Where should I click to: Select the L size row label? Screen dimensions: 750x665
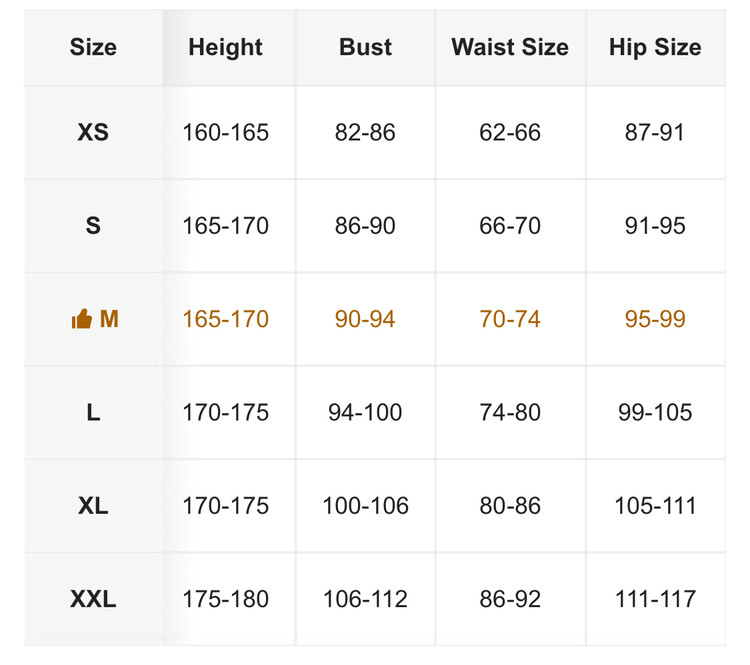93,413
